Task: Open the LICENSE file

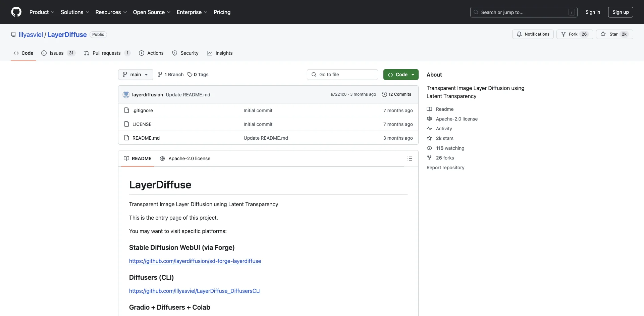Action: point(142,124)
